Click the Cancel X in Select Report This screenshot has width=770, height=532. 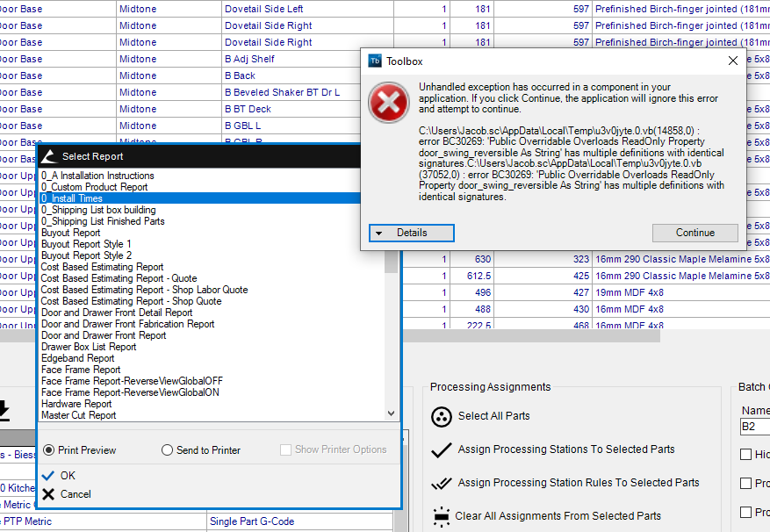click(48, 494)
